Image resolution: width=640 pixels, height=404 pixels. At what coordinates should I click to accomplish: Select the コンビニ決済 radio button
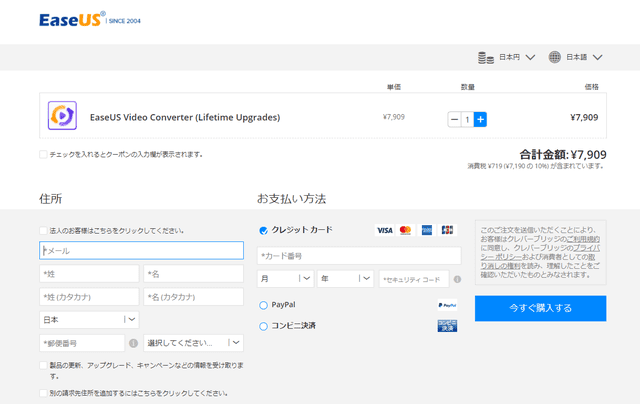point(263,326)
